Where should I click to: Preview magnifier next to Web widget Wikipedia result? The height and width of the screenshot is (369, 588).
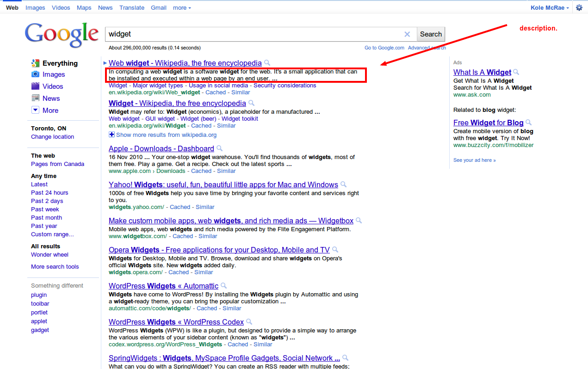(267, 63)
